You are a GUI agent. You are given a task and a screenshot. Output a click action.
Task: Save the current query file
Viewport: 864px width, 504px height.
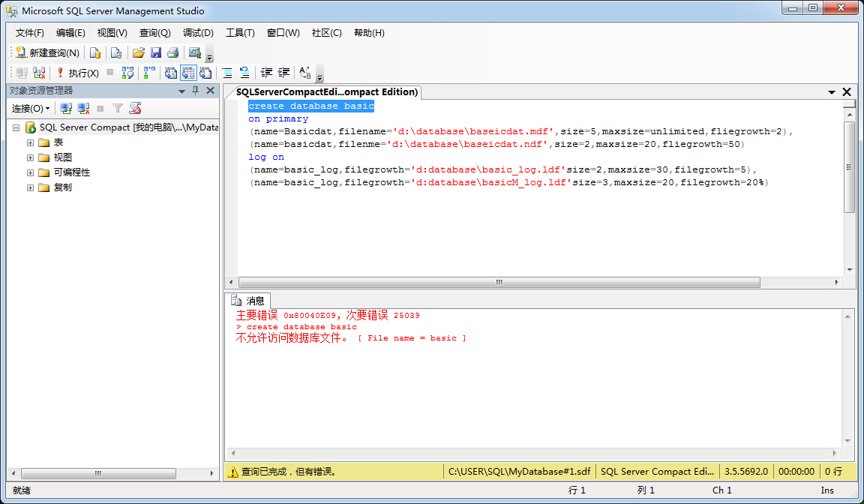[156, 53]
